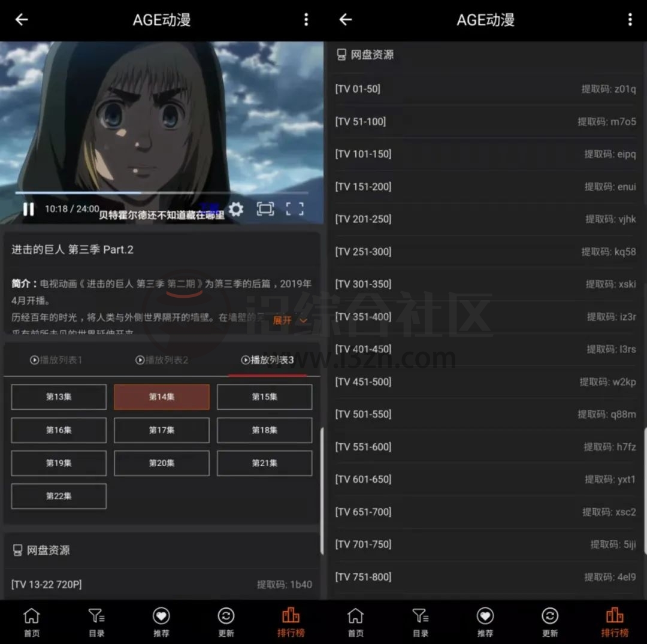Open [TV 551-600] resource link
Viewport: 647px width, 644px height.
click(x=363, y=447)
